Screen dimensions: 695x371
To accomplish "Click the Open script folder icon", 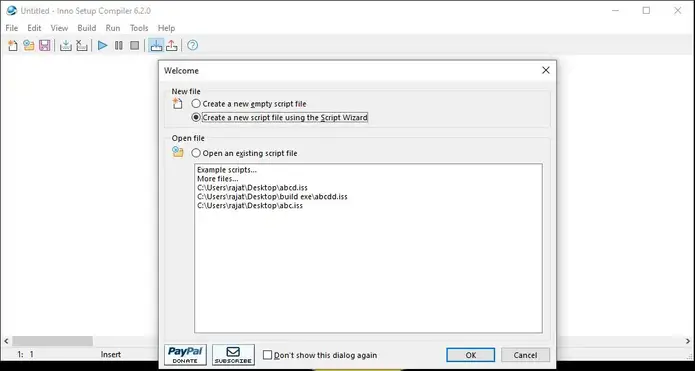I will pos(29,45).
